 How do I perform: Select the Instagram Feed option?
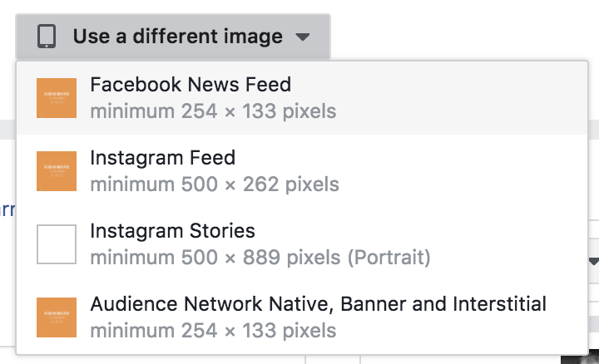point(302,171)
